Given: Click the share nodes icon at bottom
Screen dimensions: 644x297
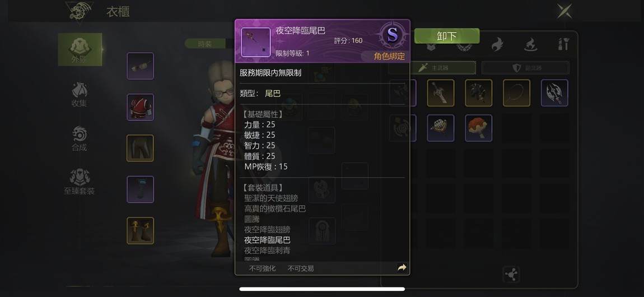Looking at the screenshot, I should (511, 275).
